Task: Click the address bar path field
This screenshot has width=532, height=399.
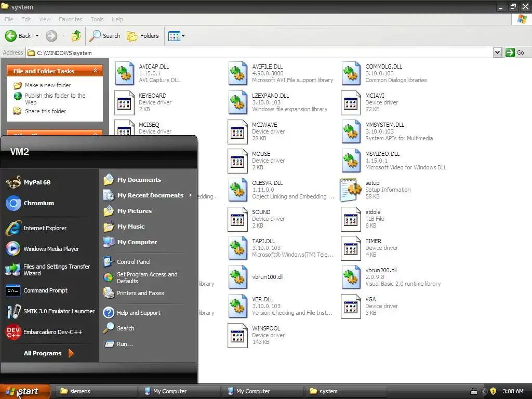Action: pos(260,53)
